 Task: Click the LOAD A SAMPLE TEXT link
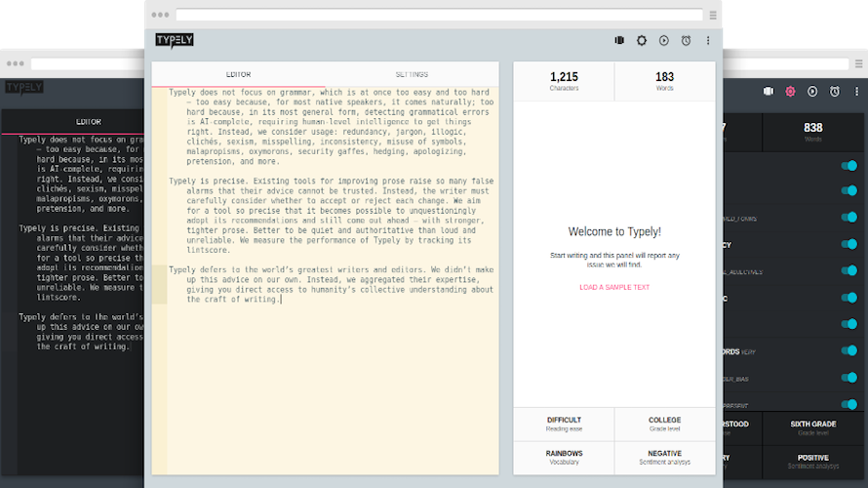point(614,288)
